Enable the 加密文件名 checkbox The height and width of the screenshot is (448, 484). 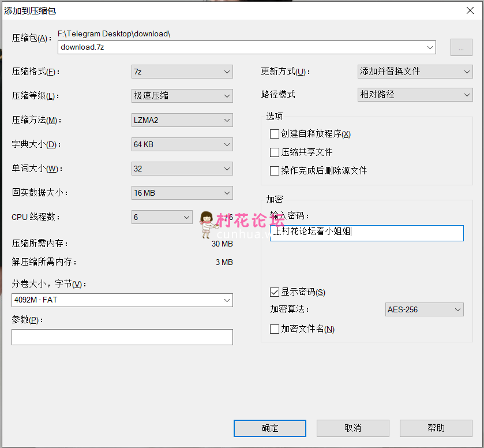(x=275, y=329)
